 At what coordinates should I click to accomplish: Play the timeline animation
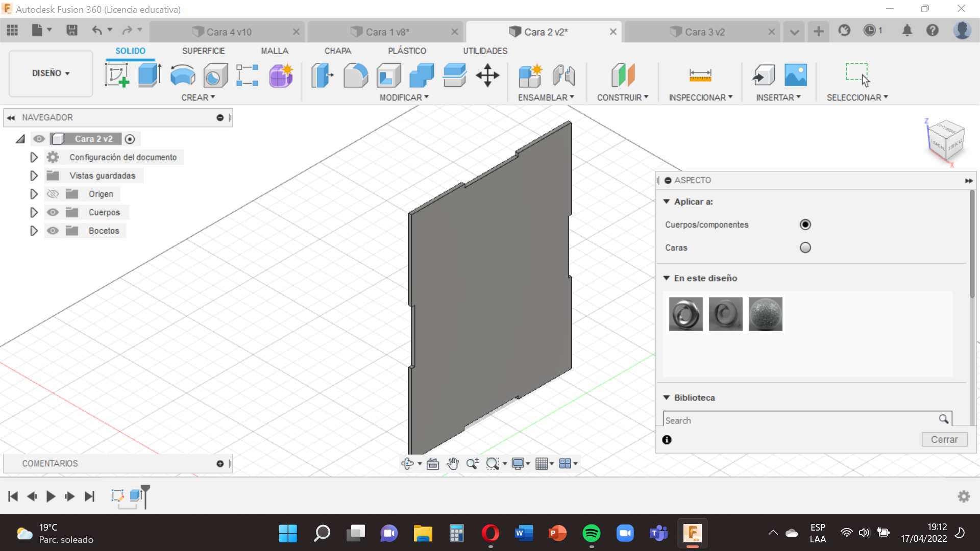click(51, 496)
